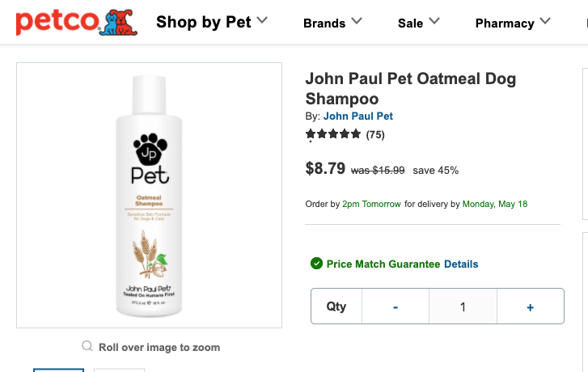Open the (75) reviews count
The width and height of the screenshot is (588, 372).
point(375,135)
